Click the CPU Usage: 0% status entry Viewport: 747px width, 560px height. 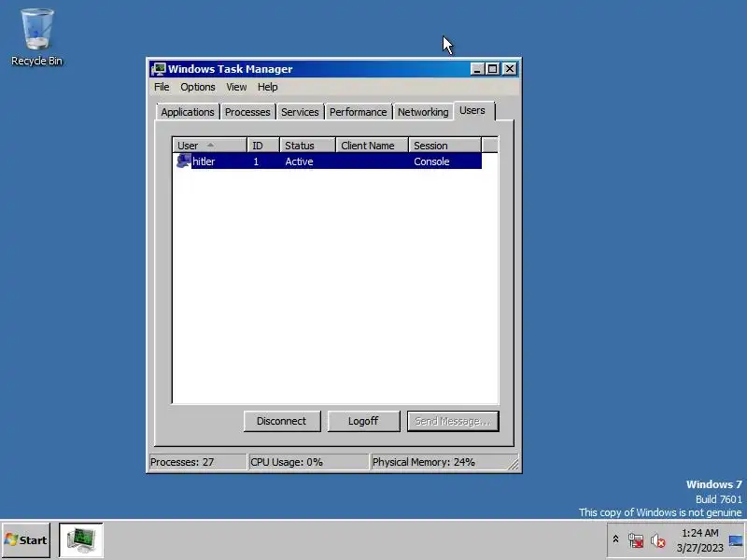308,462
